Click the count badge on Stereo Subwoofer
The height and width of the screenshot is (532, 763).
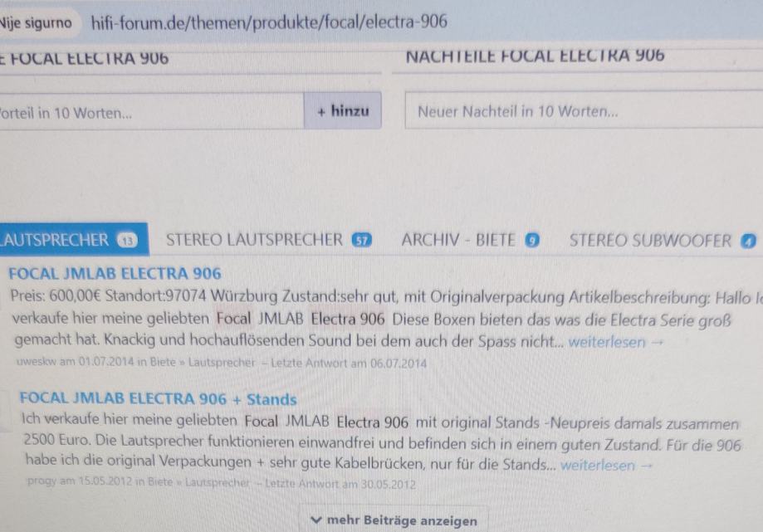[x=748, y=242]
